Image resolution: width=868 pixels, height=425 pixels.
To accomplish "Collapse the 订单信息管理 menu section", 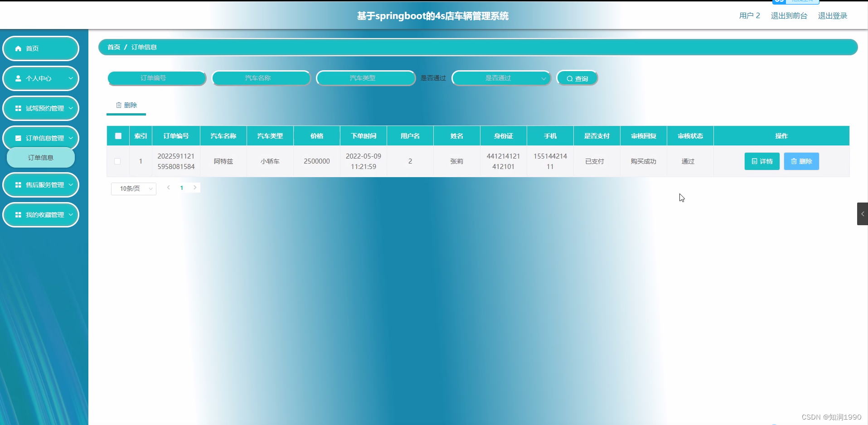I will pyautogui.click(x=71, y=138).
